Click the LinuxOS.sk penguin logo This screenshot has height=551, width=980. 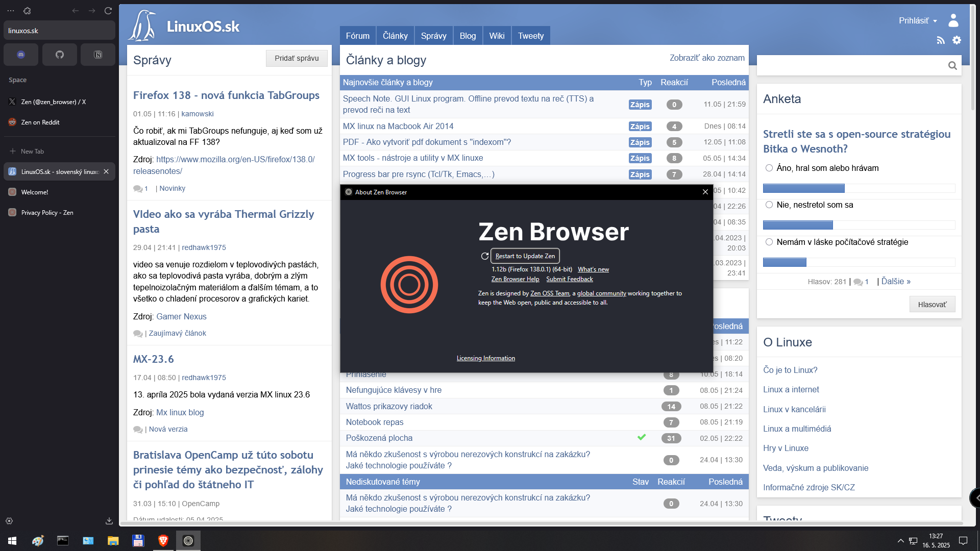coord(142,26)
